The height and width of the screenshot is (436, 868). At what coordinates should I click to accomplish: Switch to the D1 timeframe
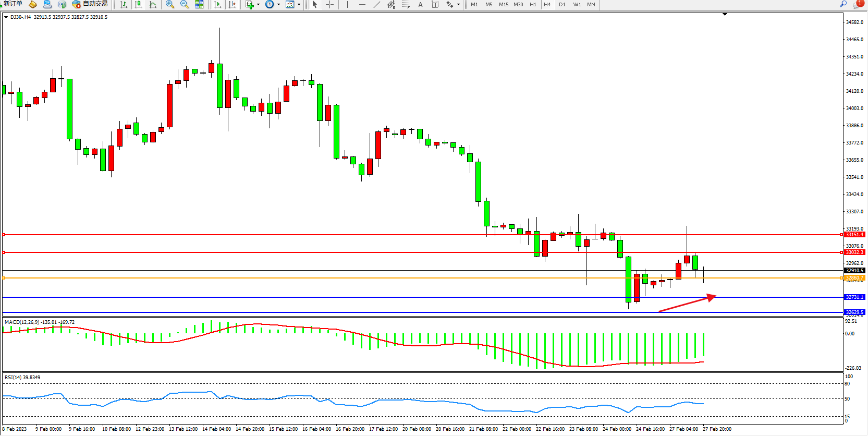(x=562, y=4)
